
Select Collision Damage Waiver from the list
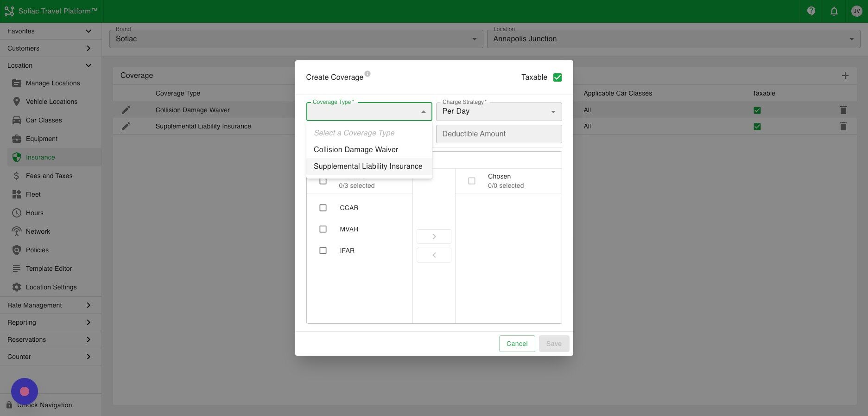[369, 150]
